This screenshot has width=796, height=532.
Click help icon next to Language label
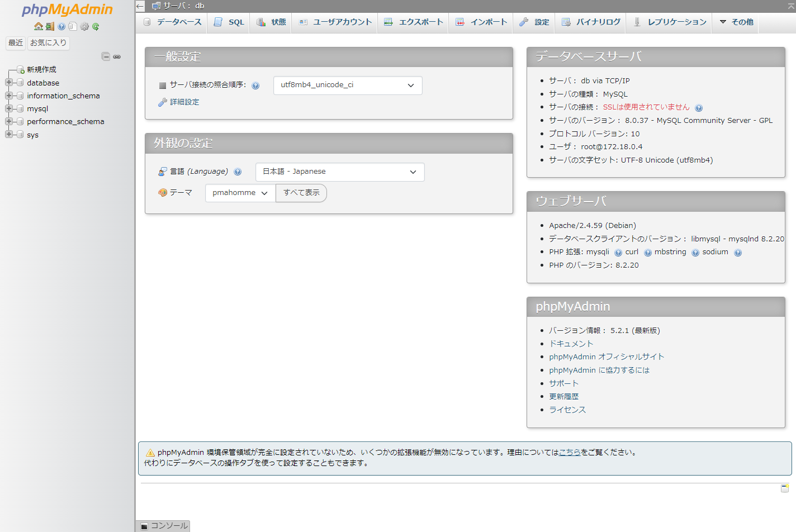point(238,172)
